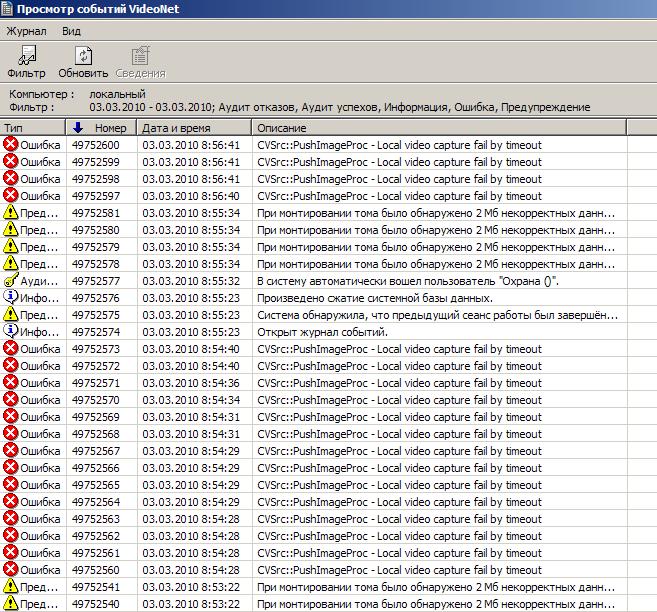Click the error description for event 49752600
Viewport: 657px width, 612px height.
pos(399,145)
